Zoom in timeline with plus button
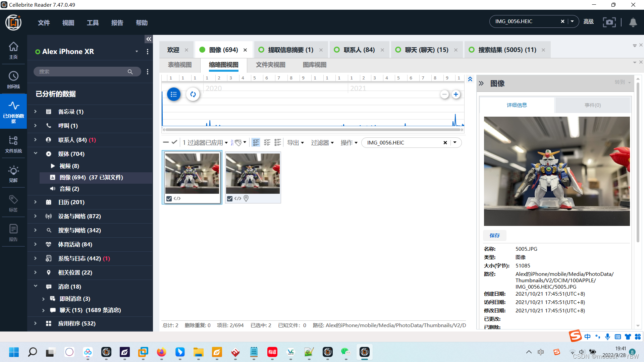 click(456, 95)
